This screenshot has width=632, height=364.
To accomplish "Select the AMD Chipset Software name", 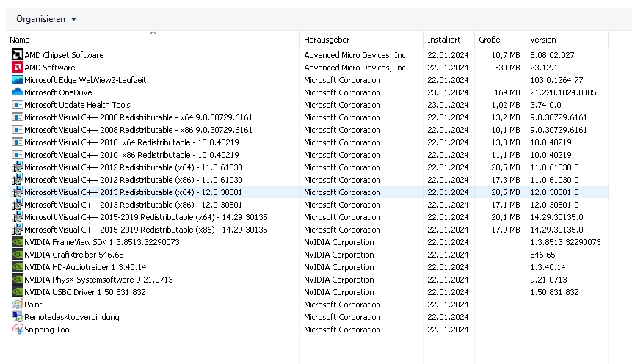I will point(64,55).
